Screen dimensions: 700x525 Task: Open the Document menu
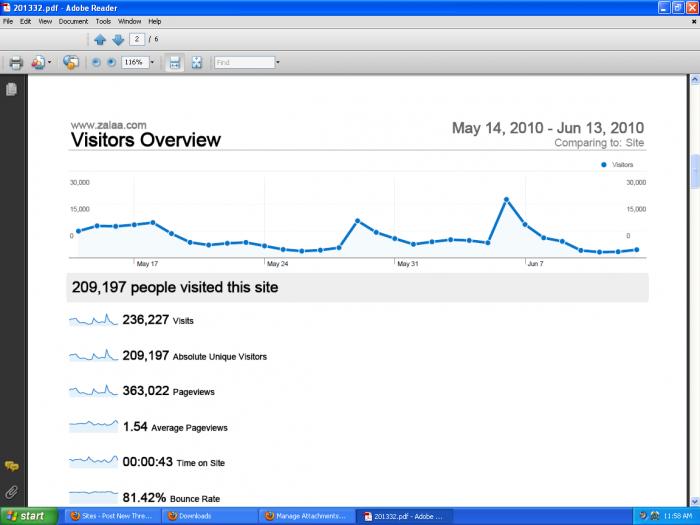[73, 21]
